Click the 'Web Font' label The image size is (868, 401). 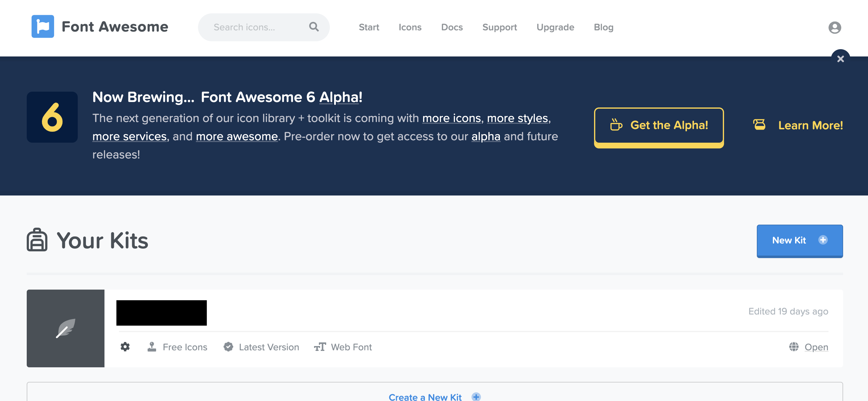pos(351,347)
